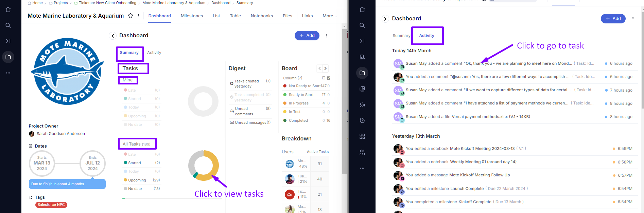This screenshot has height=213, width=644.
Task: Open trending chart icon in right sidebar
Action: point(362,105)
